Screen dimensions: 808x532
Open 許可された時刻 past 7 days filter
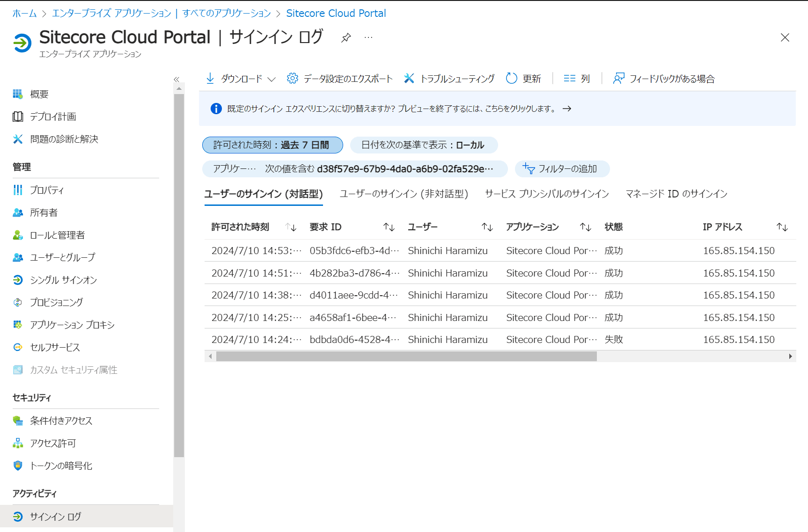click(272, 145)
